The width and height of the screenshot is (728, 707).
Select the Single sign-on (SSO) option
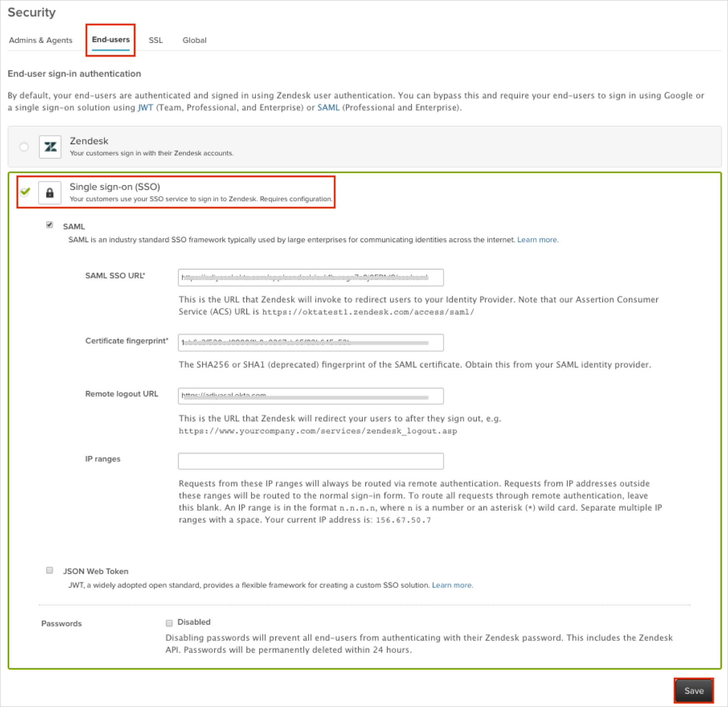tap(25, 192)
